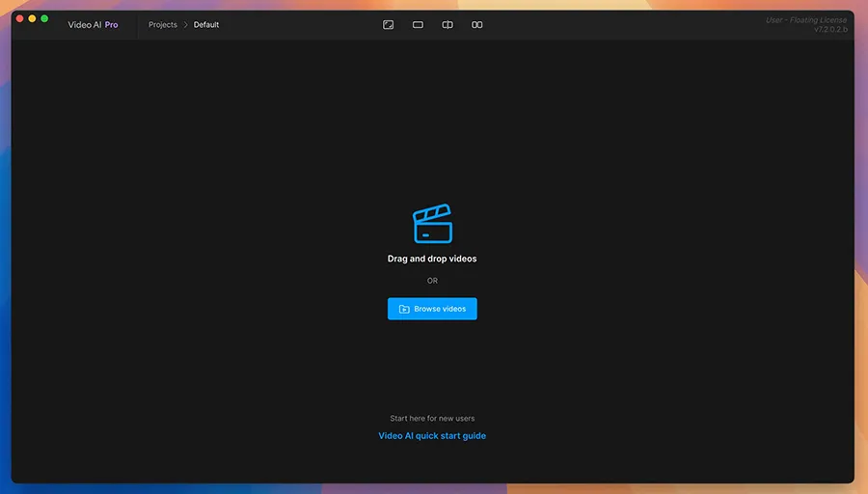This screenshot has height=494, width=868.
Task: Click the breadcrumb chevron after Projects
Action: [185, 25]
